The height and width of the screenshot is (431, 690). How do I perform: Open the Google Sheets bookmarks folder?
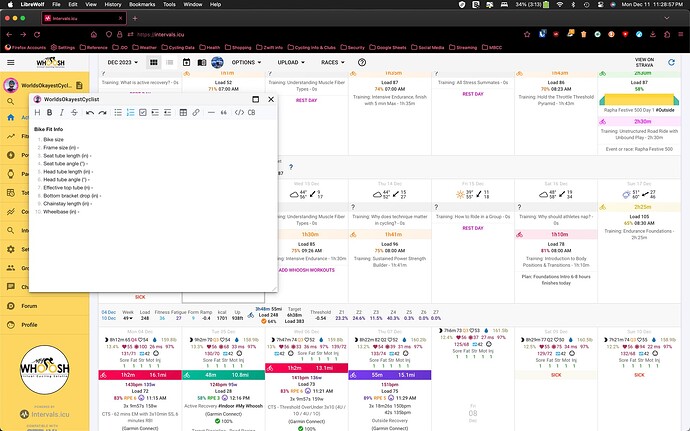click(x=387, y=48)
